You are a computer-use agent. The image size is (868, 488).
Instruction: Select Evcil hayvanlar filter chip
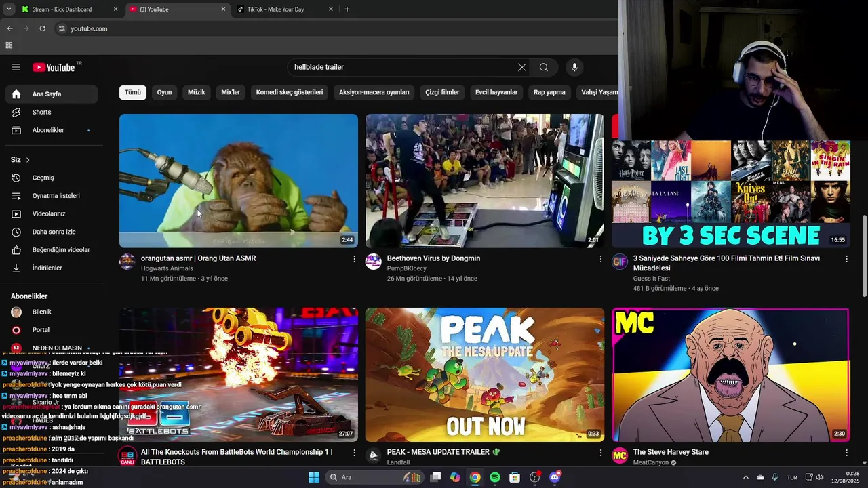(x=496, y=92)
